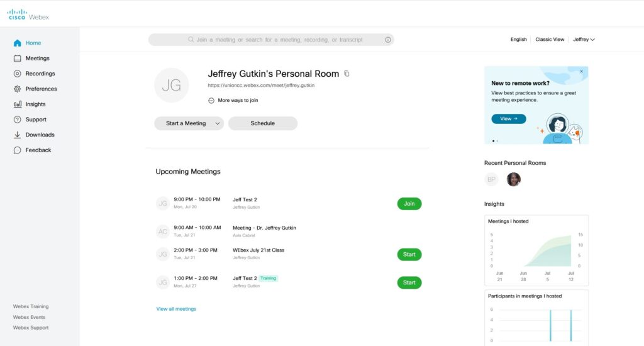644x346 pixels.
Task: Open Preferences gear icon
Action: (17, 89)
